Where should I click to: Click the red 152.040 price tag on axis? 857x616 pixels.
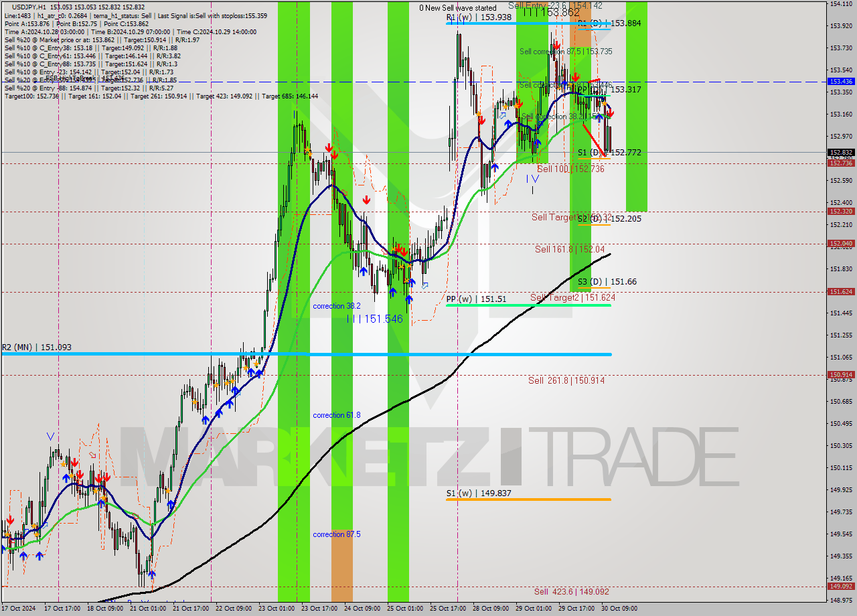(x=841, y=244)
